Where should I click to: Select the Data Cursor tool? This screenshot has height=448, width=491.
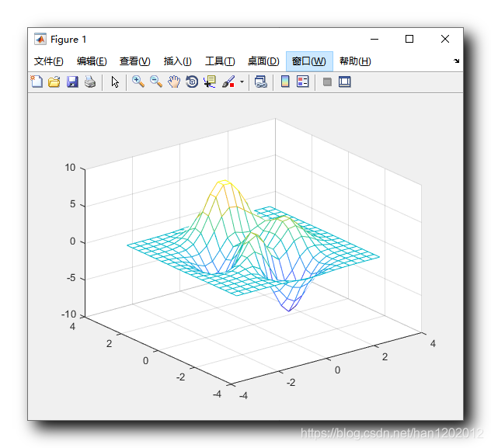point(210,82)
